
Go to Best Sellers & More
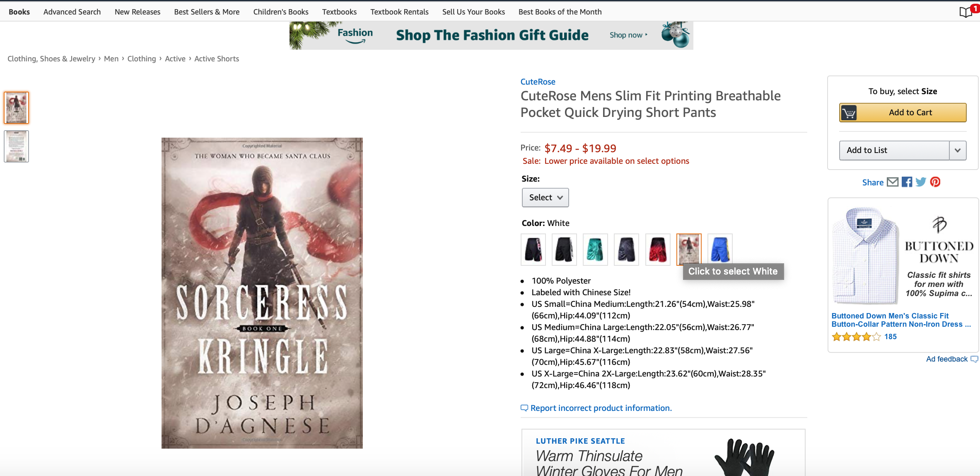pyautogui.click(x=207, y=12)
